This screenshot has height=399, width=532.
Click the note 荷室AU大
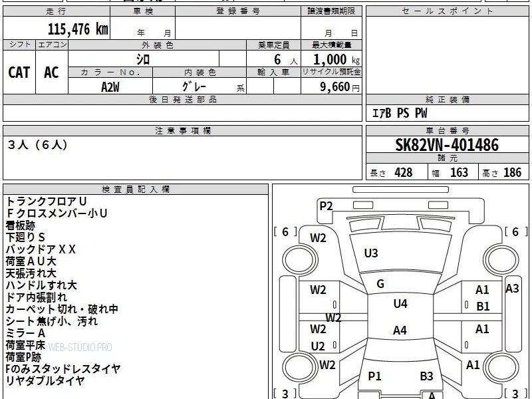[x=31, y=261]
